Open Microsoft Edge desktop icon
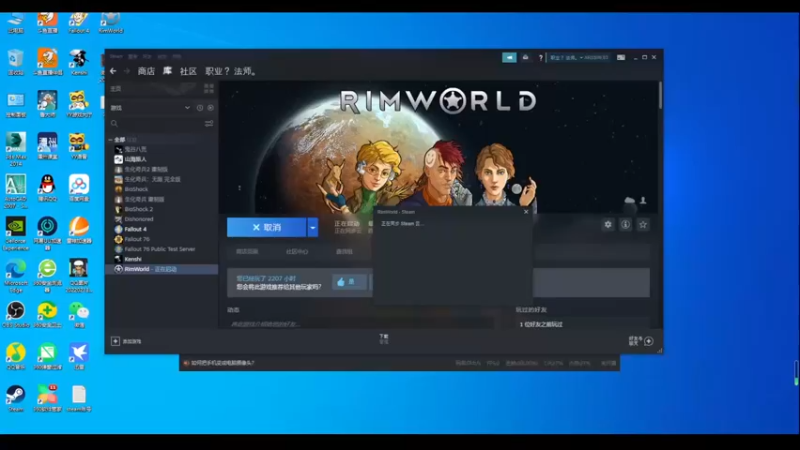 16,276
